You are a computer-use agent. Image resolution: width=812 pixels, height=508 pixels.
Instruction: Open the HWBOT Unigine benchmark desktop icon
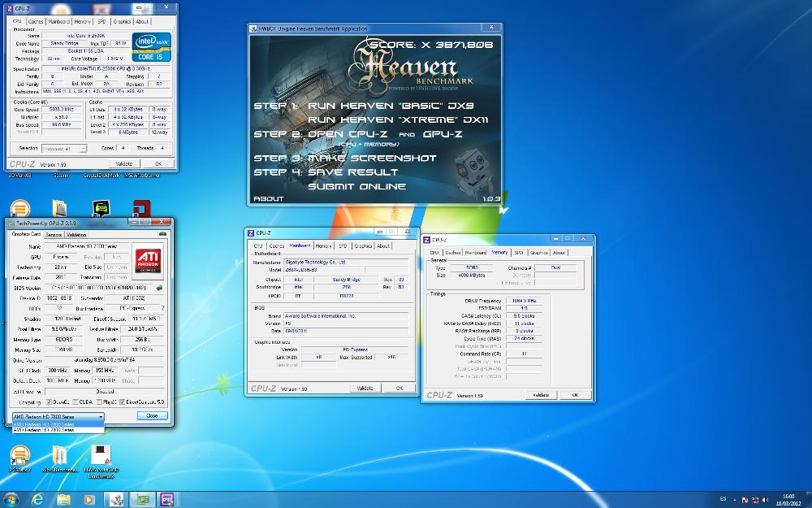(101, 462)
